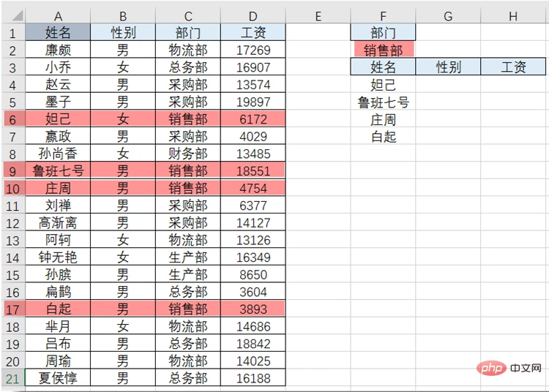Select the name cell 芈月
The width and height of the screenshot is (549, 392).
point(58,326)
